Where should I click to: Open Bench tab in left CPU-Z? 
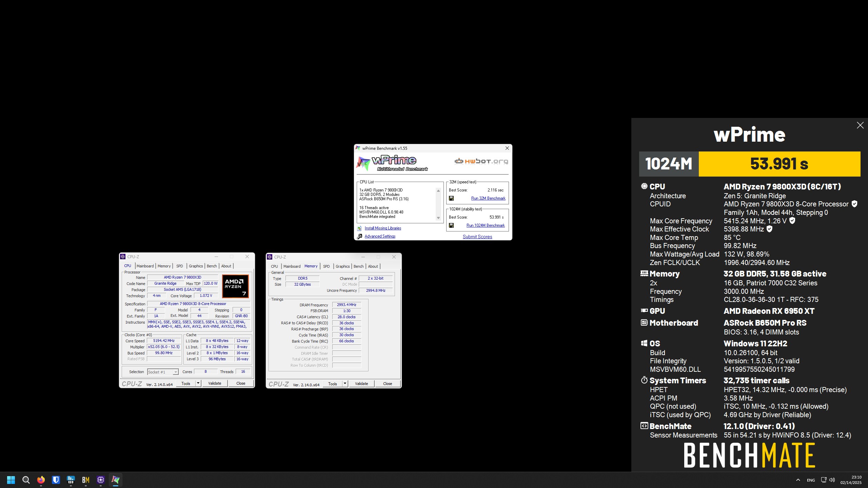[212, 266]
